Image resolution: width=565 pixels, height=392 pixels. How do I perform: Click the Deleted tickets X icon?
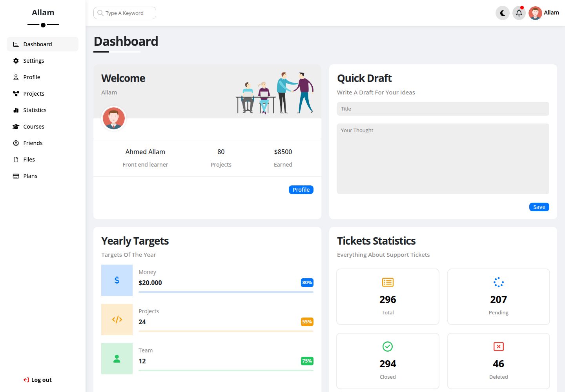pos(499,347)
